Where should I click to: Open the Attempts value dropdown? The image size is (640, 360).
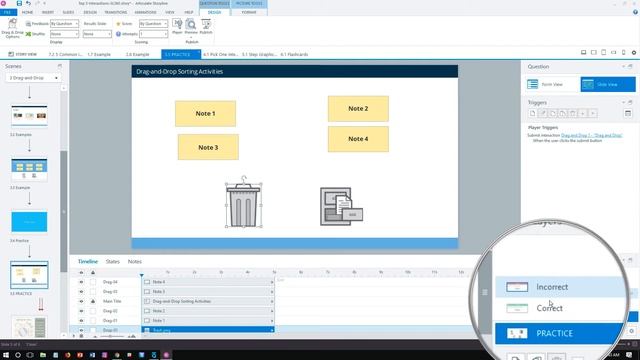(153, 34)
